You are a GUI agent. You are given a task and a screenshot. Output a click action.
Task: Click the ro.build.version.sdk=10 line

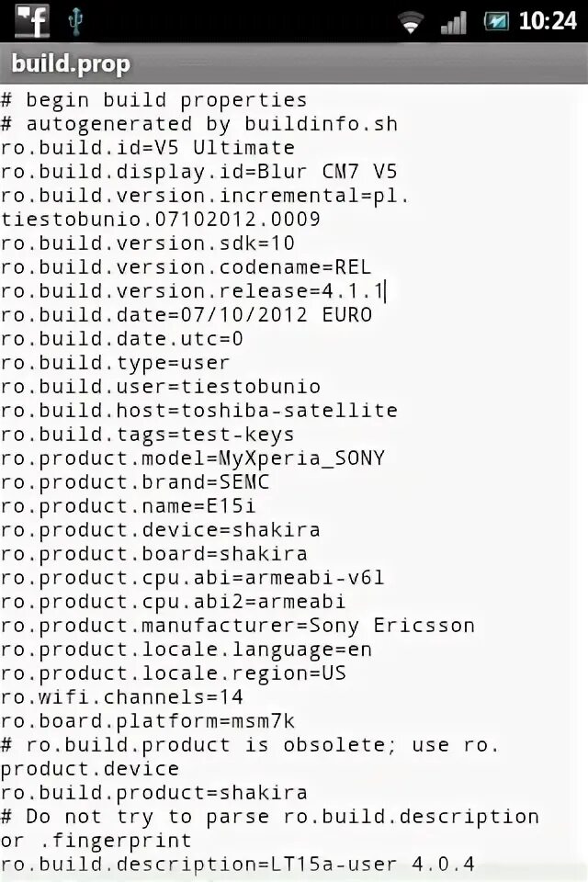click(148, 243)
